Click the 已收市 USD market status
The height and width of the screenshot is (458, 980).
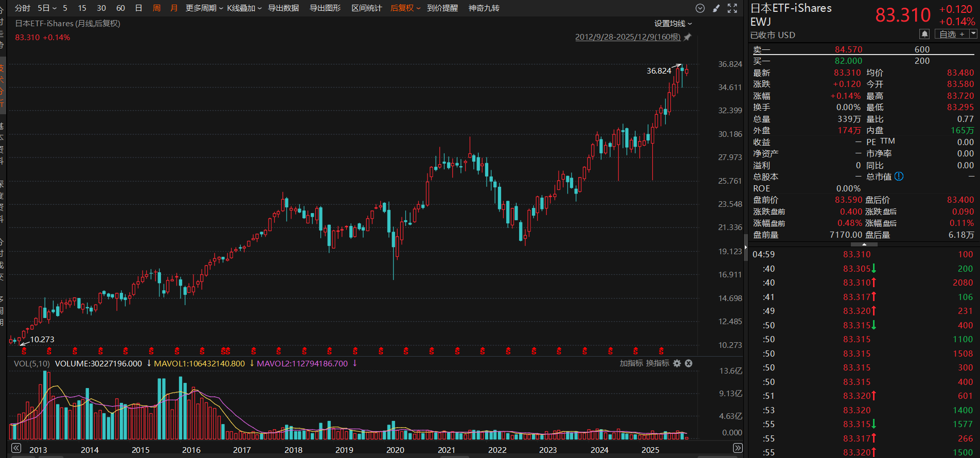[x=773, y=35]
